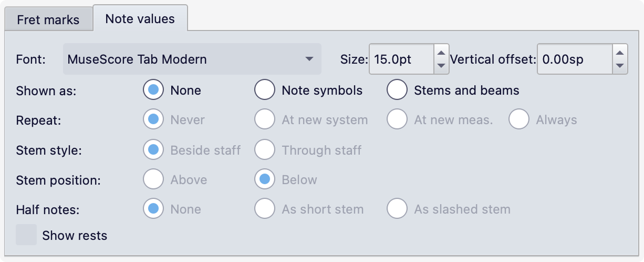Image resolution: width=644 pixels, height=262 pixels.
Task: Increase font size with up arrow
Action: click(441, 52)
